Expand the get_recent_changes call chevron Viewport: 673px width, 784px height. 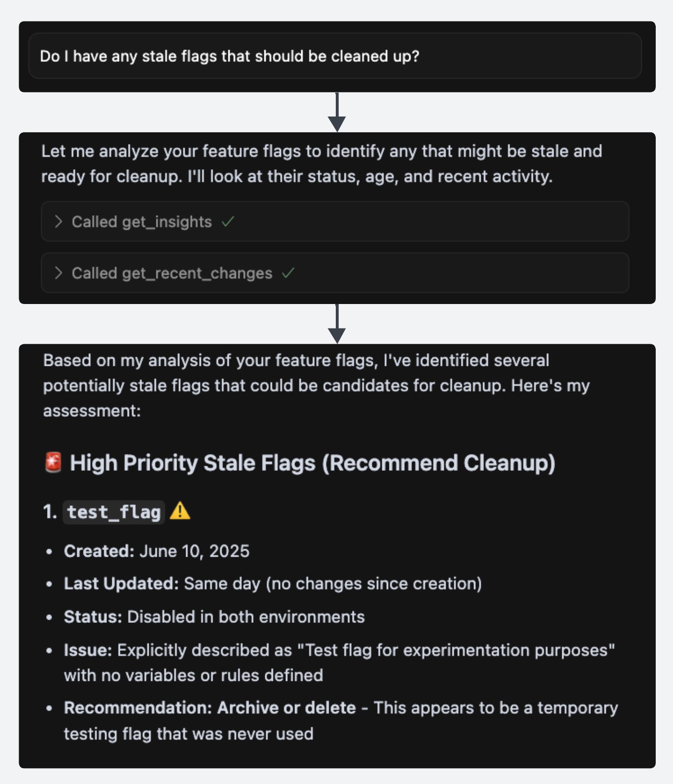(59, 273)
